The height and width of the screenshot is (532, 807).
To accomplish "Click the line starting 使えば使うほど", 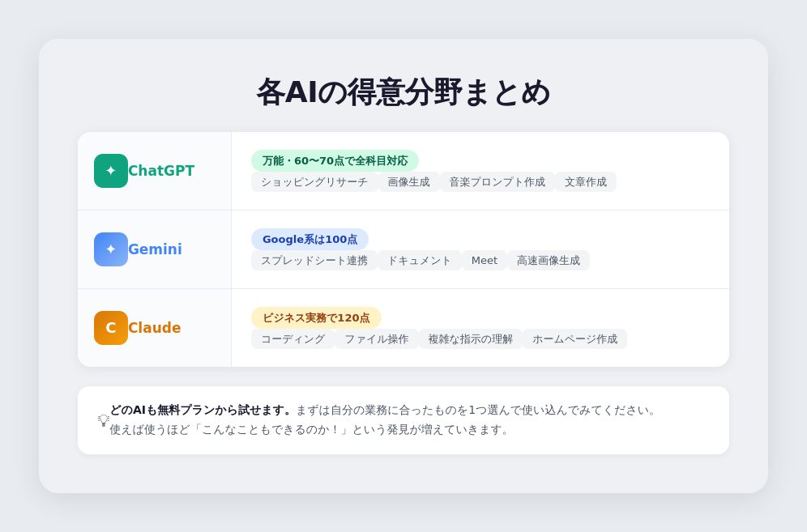I will pyautogui.click(x=309, y=430).
